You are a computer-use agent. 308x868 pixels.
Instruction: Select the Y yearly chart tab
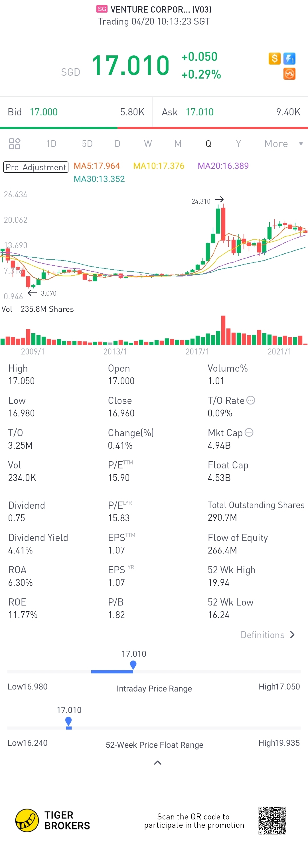(x=238, y=144)
